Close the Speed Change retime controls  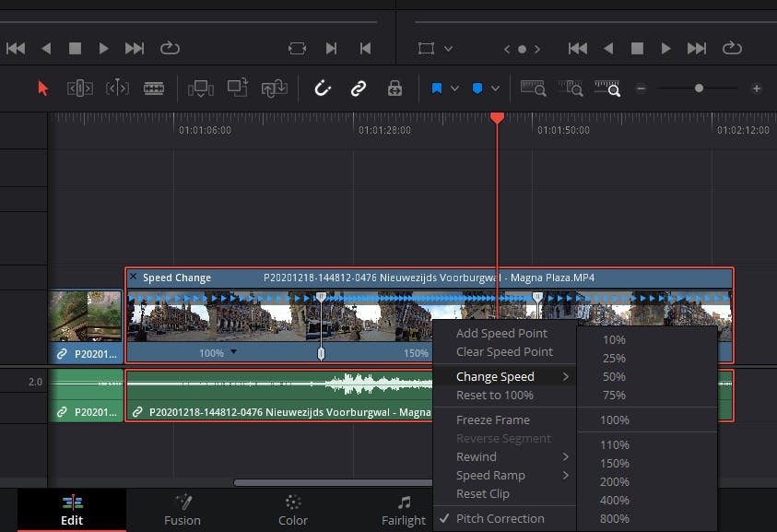tap(133, 278)
